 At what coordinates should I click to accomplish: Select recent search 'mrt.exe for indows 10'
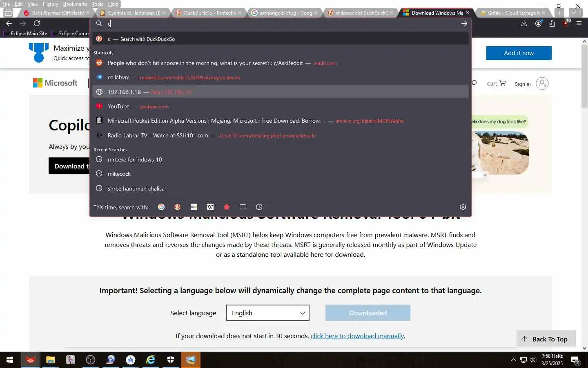280,159
